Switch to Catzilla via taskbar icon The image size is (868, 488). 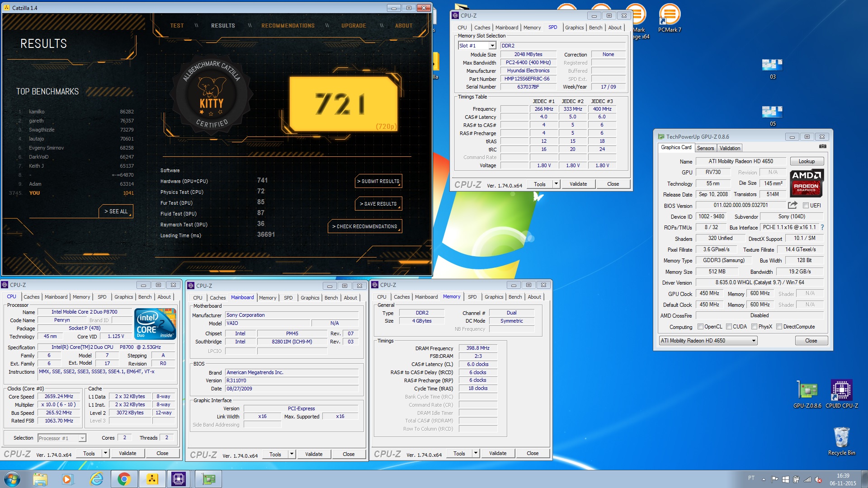[152, 479]
